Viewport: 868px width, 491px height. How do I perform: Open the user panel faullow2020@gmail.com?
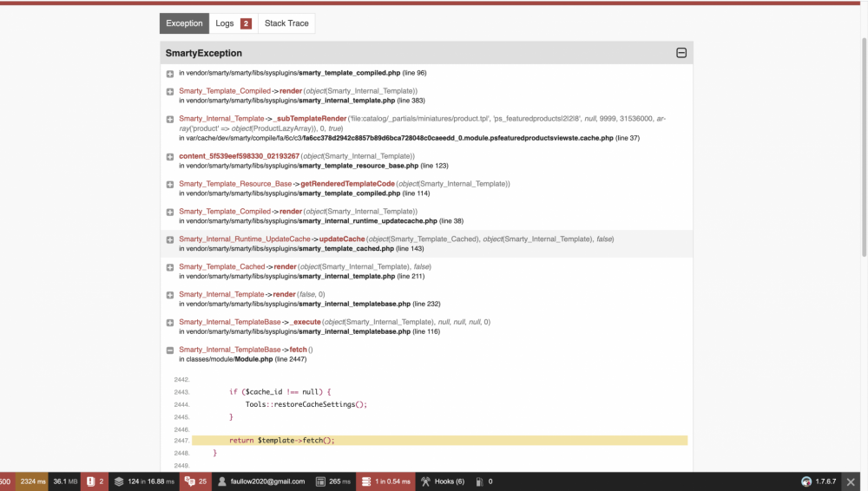click(261, 481)
